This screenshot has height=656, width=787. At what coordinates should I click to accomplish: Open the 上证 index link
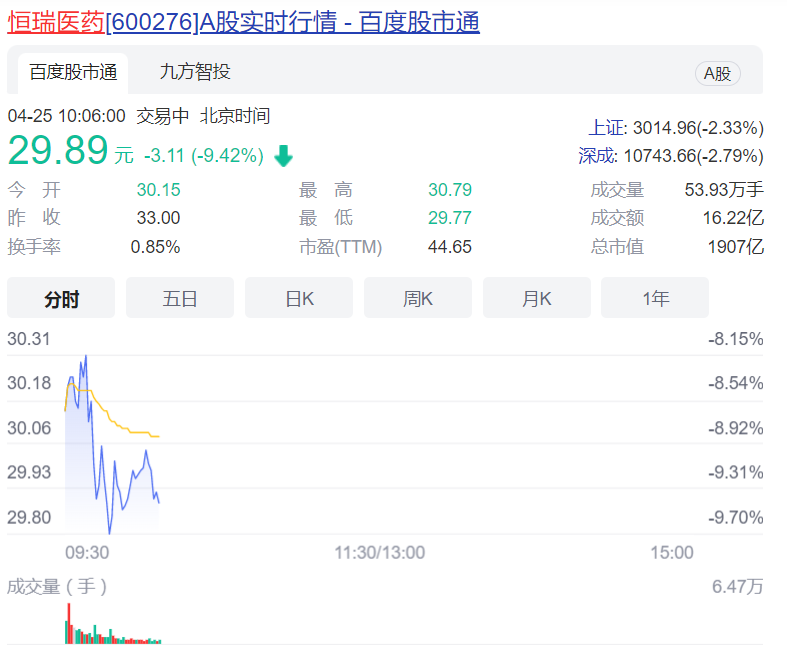point(606,128)
